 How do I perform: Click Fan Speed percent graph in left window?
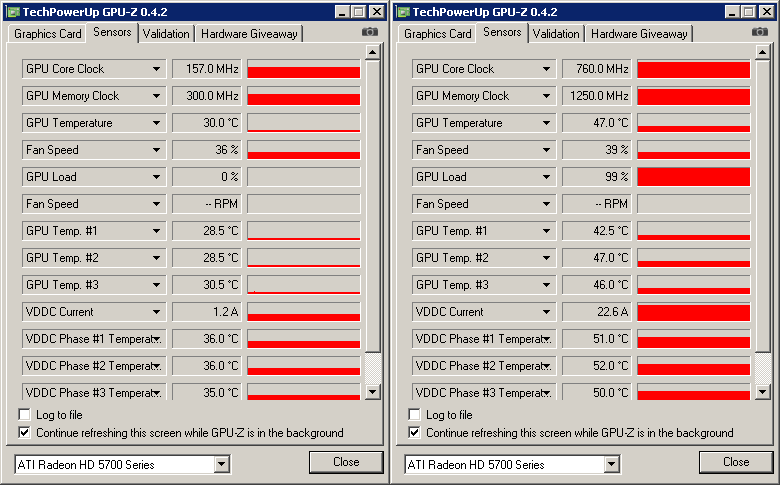coord(304,150)
